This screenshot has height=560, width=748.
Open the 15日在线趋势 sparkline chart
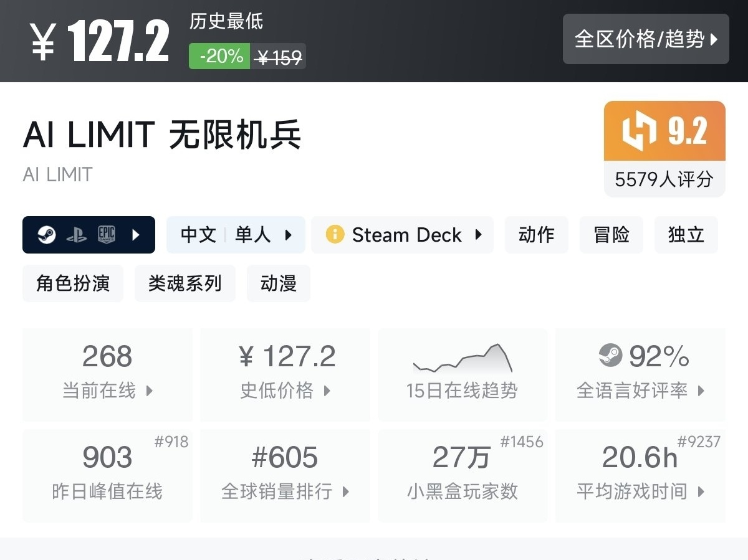463,358
